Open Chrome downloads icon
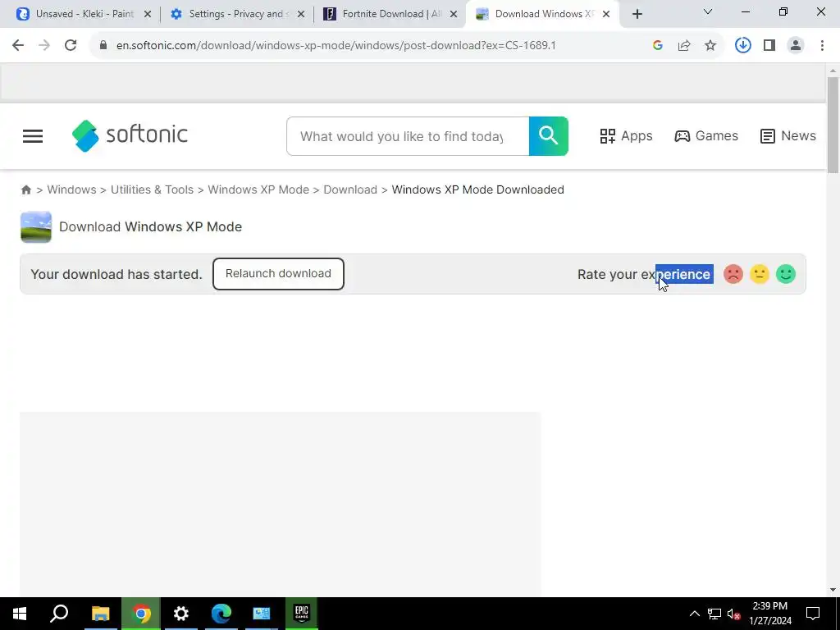The image size is (840, 630). coord(742,46)
